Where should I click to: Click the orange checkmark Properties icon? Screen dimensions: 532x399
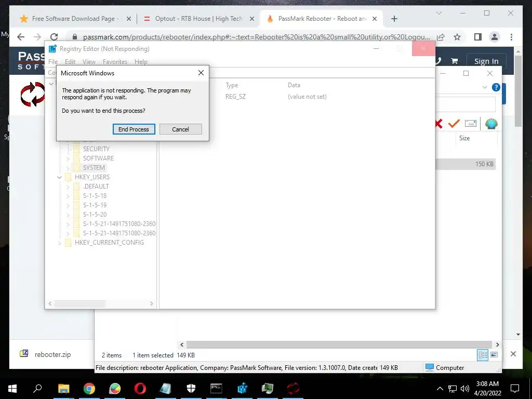(454, 124)
